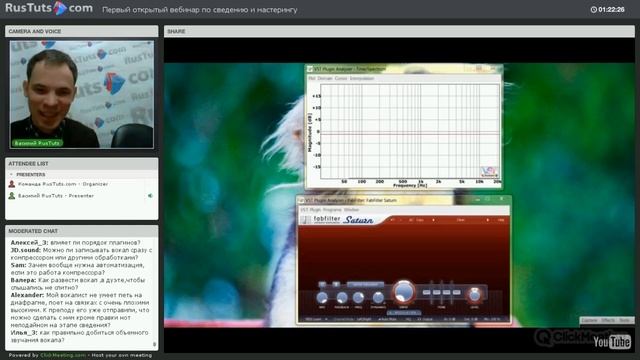Toggle the presenter's speaker audio icon
This screenshot has height=360, width=640.
150,196
